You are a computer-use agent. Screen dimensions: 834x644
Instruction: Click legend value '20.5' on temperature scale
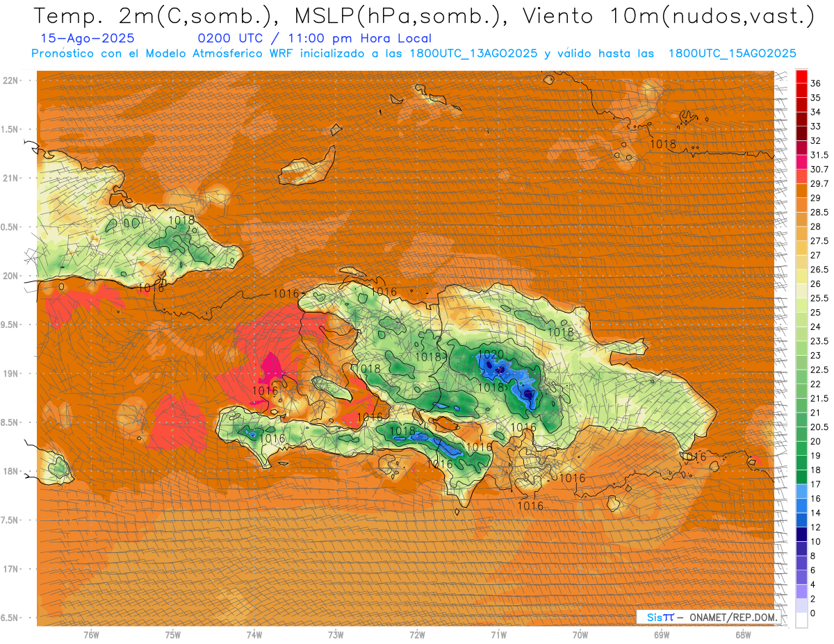click(x=819, y=427)
